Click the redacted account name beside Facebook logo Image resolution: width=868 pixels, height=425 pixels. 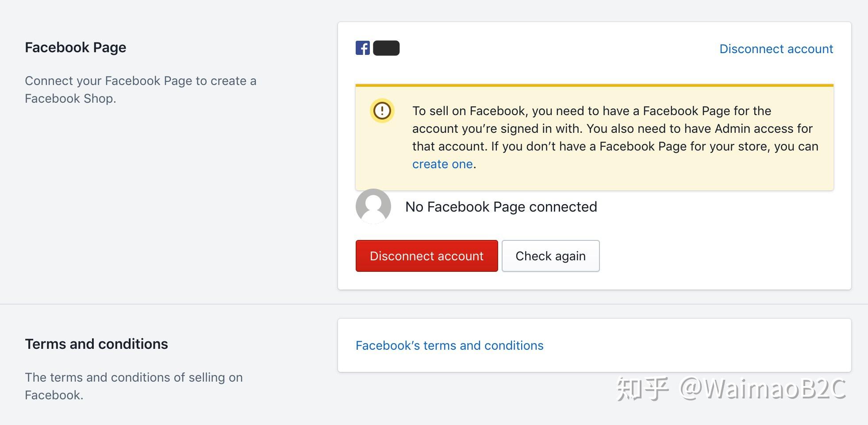(386, 48)
